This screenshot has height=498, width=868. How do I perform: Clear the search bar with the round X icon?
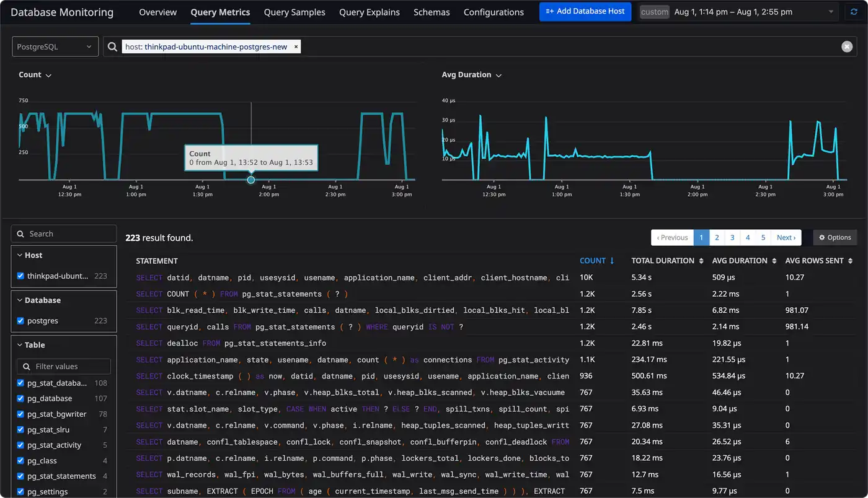point(847,46)
